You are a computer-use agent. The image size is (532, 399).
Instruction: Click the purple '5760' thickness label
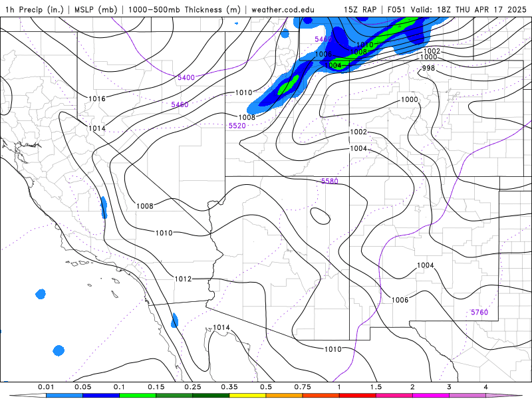point(479,312)
